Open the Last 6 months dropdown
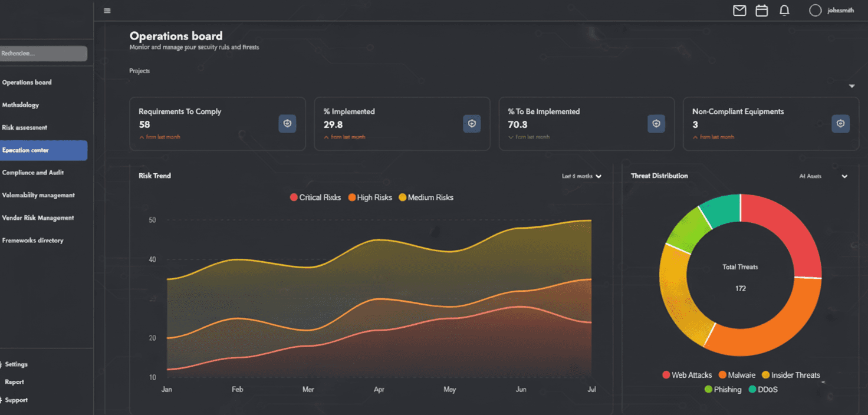This screenshot has width=868, height=415. point(582,176)
